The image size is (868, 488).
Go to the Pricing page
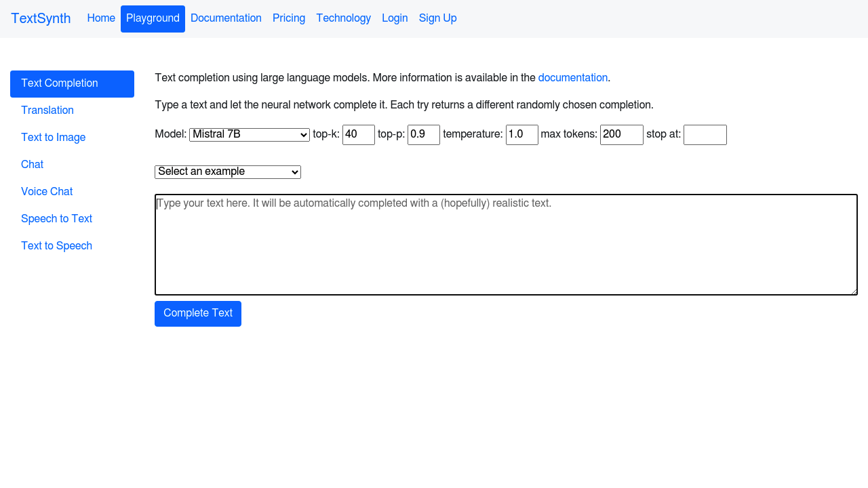pyautogui.click(x=289, y=18)
